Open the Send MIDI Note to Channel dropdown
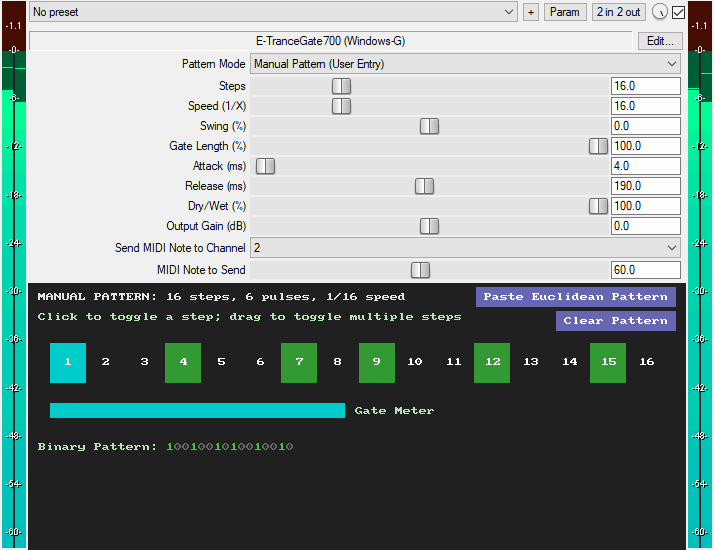The image size is (714, 550). pos(465,248)
